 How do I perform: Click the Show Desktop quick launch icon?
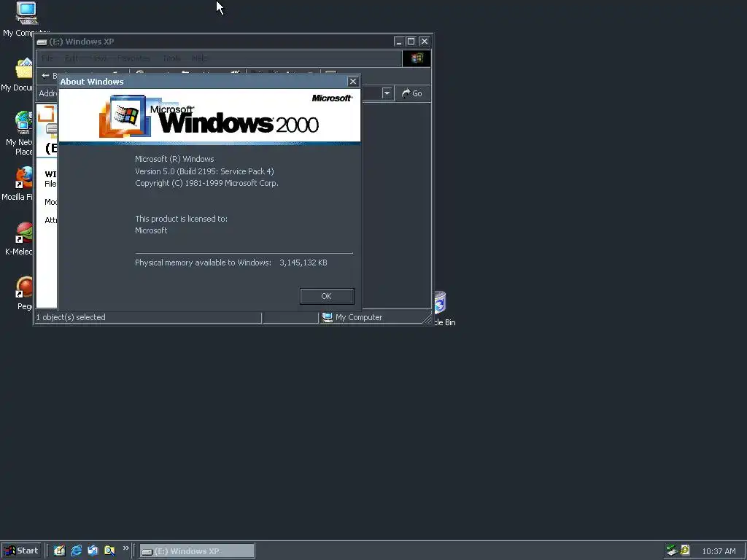(x=59, y=551)
